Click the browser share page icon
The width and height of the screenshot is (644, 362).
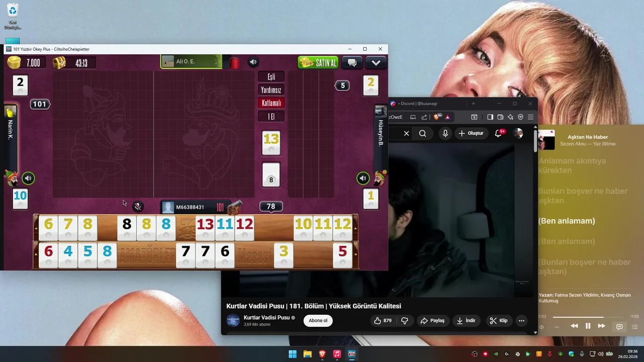tap(424, 117)
